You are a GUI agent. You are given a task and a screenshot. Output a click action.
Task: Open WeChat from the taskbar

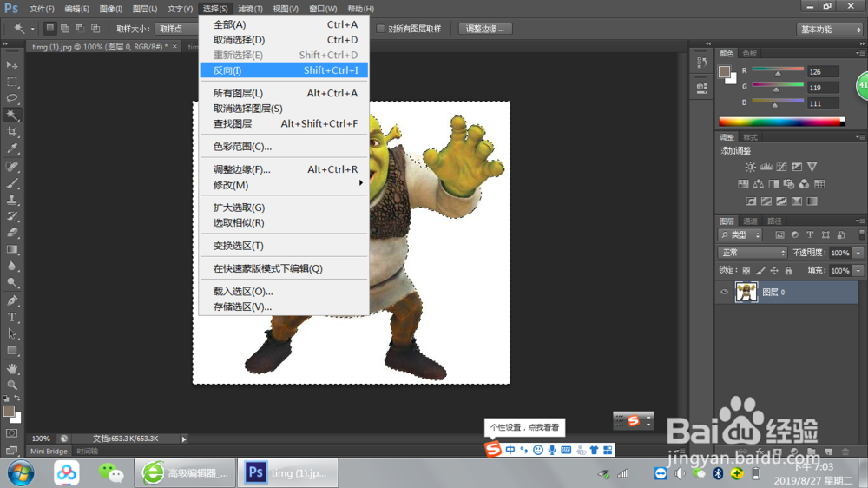(x=111, y=473)
